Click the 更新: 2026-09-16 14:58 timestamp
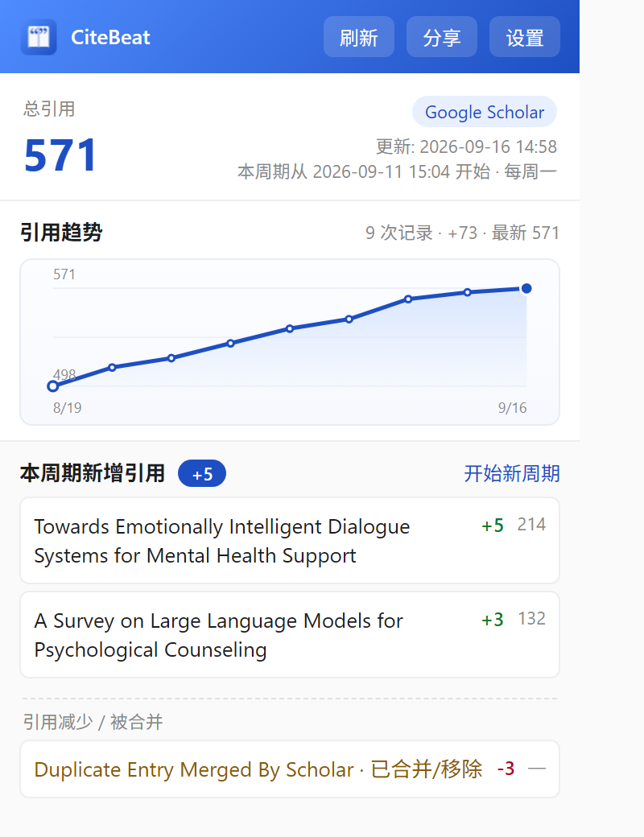This screenshot has width=644, height=837. coord(466,146)
